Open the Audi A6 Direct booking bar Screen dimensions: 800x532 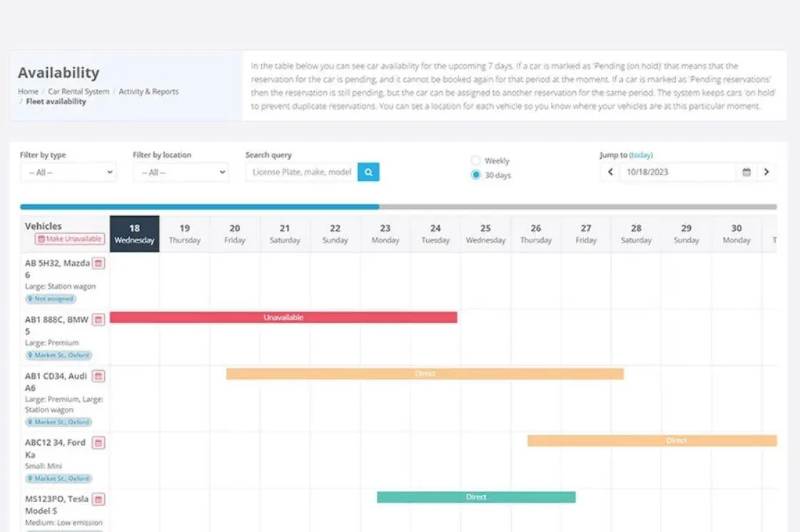point(425,374)
